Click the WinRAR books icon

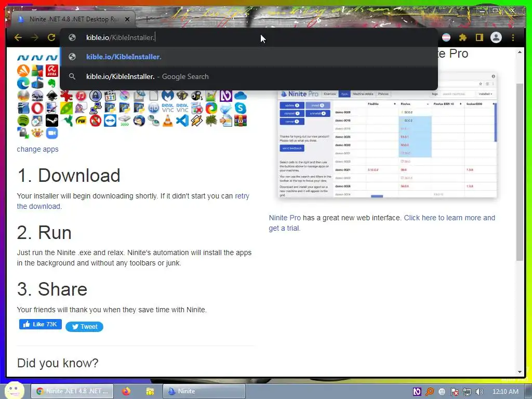240,121
